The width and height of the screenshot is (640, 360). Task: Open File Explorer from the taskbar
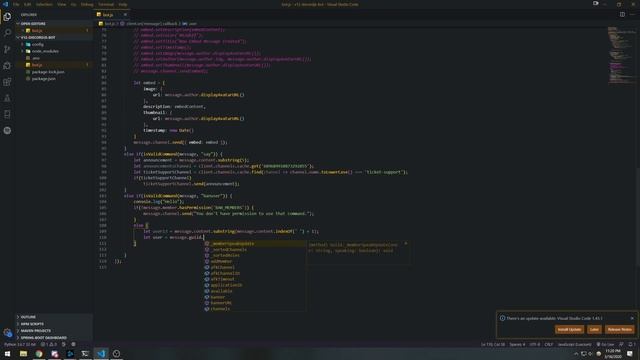click(23, 353)
